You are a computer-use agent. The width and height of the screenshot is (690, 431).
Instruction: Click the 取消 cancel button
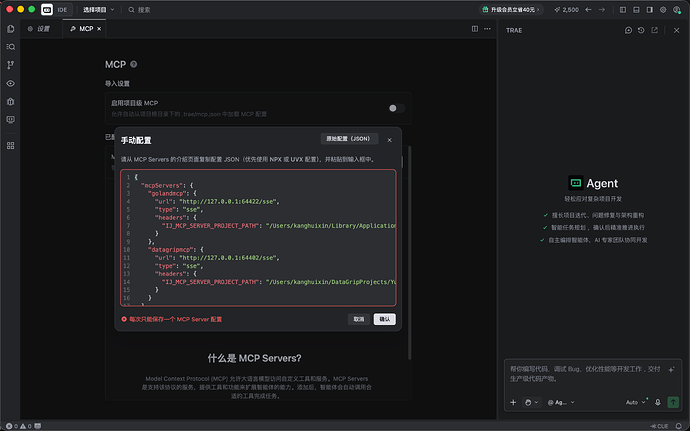(x=359, y=319)
